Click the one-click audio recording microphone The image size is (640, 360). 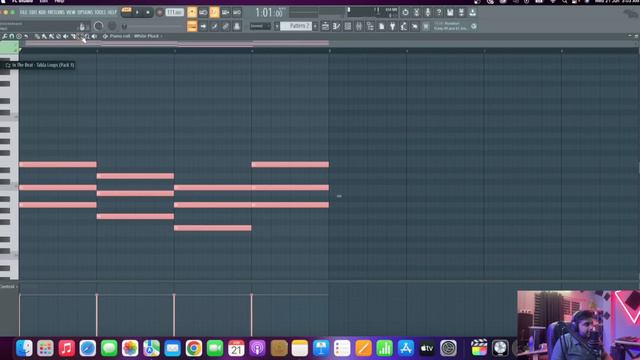428,12
